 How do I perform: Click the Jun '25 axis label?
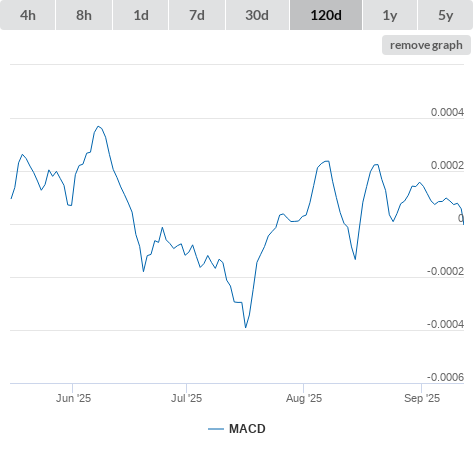click(x=73, y=398)
